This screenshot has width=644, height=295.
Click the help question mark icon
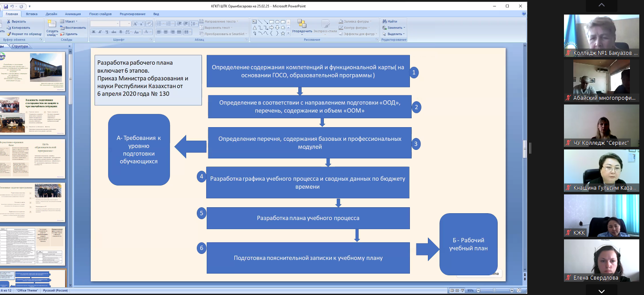524,14
